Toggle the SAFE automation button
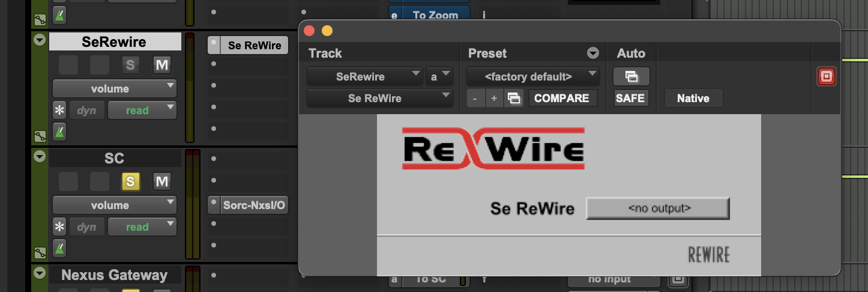Viewport: 868px width, 292px height. (x=630, y=99)
